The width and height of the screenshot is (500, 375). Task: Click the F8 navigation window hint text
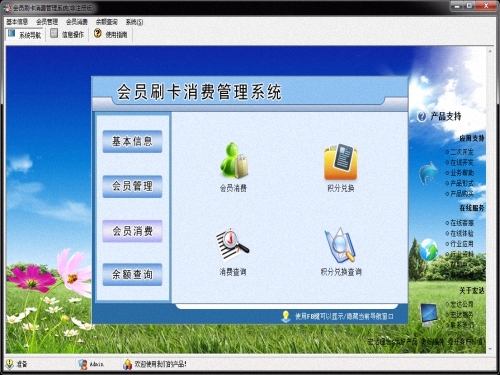(344, 316)
